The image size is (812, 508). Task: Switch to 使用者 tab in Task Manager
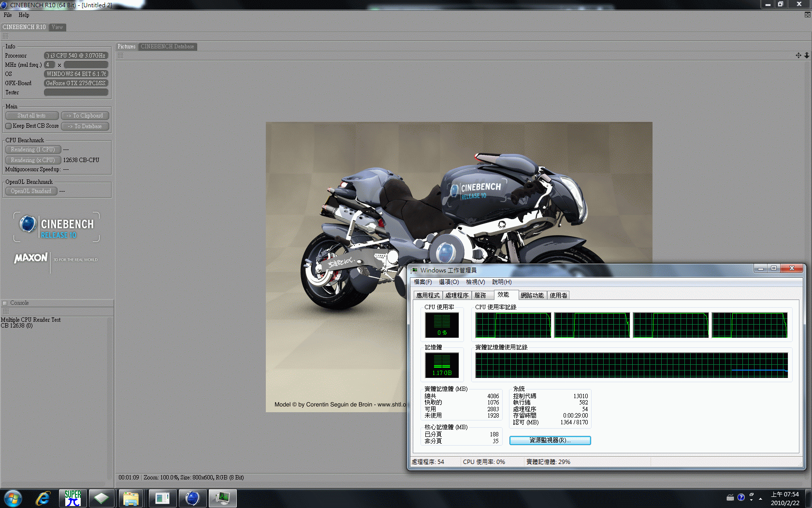point(558,296)
